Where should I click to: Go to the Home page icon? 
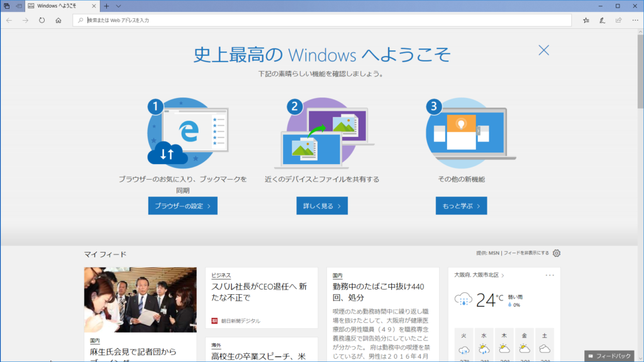pyautogui.click(x=58, y=20)
